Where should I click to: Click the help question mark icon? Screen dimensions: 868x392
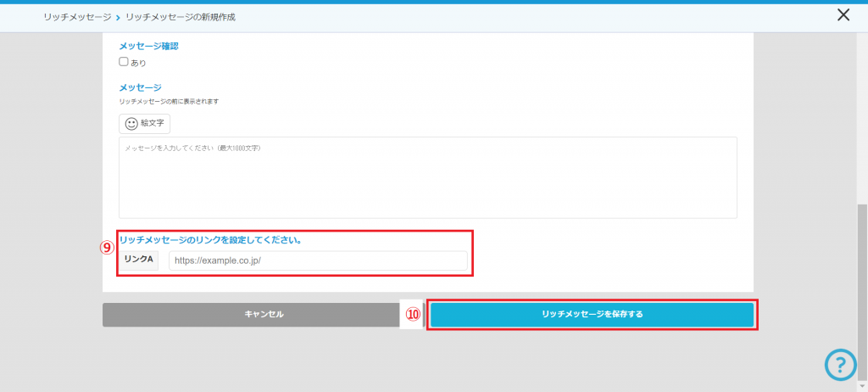tap(840, 364)
